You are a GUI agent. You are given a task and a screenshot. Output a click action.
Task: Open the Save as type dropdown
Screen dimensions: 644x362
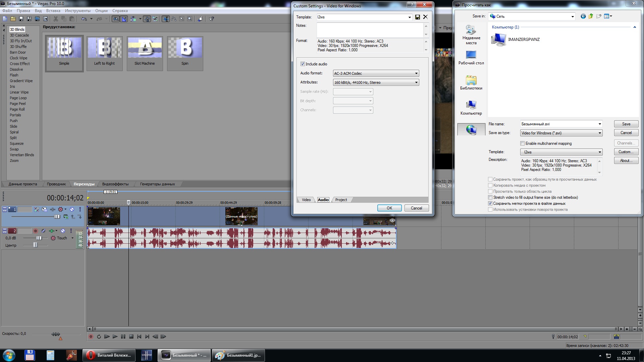point(599,133)
